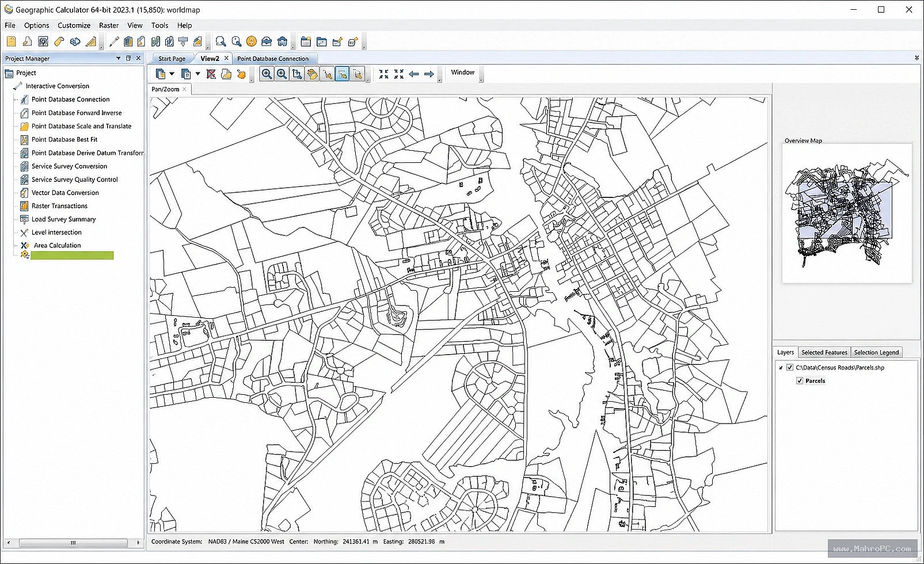Viewport: 924px width, 564px height.
Task: Click the Project Manager horizontal scrollbar
Action: click(x=73, y=542)
